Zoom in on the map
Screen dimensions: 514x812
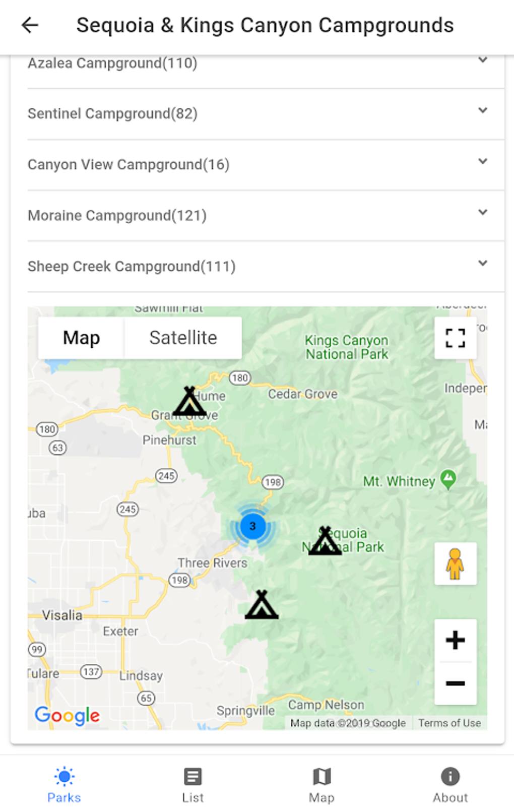(455, 640)
